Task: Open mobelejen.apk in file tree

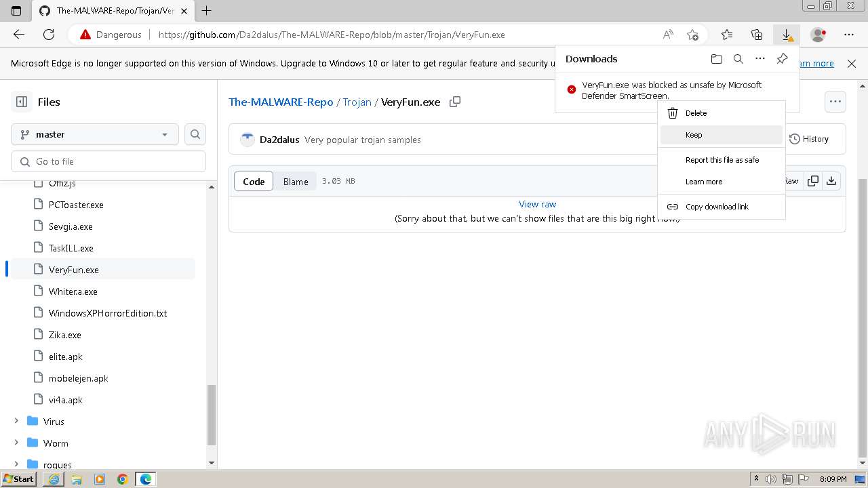Action: pos(79,378)
